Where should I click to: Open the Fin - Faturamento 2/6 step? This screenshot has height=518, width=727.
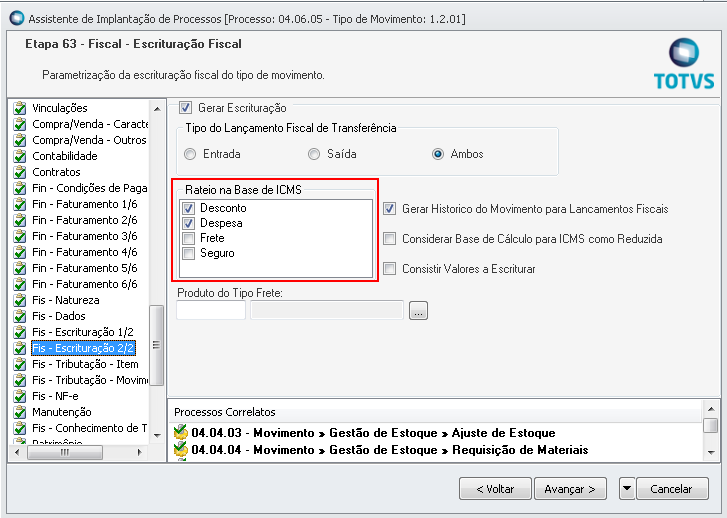pos(85,220)
